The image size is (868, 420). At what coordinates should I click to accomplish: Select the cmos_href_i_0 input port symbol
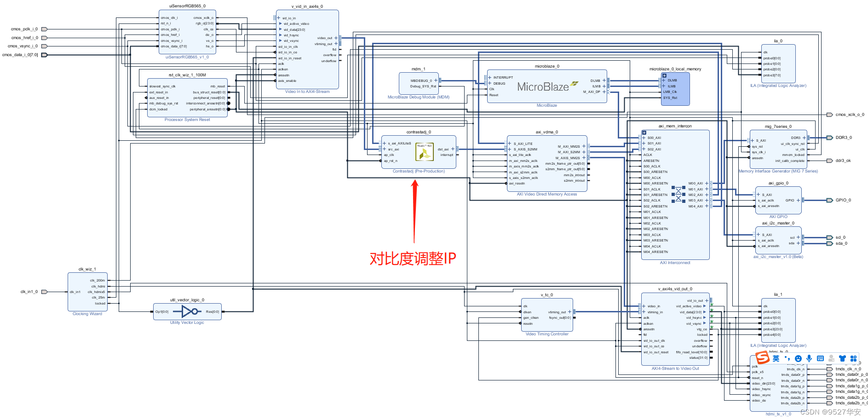45,38
